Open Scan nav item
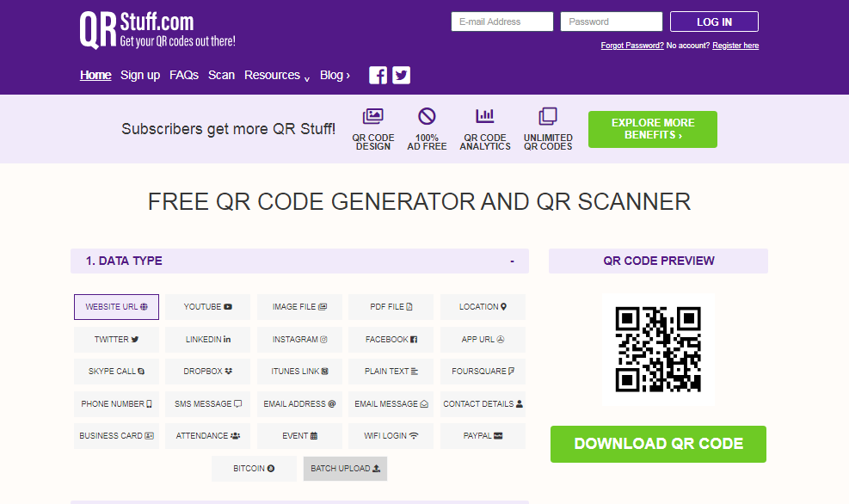This screenshot has height=504, width=849. pyautogui.click(x=221, y=75)
